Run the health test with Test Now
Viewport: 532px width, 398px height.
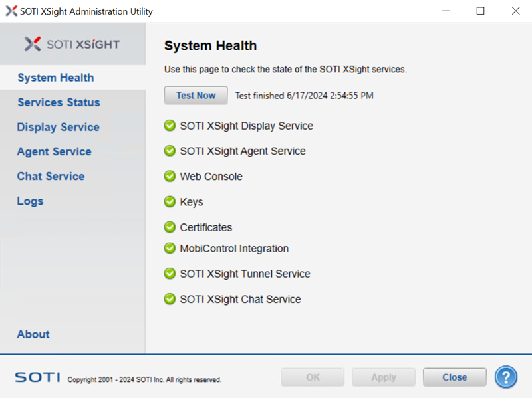coord(196,95)
